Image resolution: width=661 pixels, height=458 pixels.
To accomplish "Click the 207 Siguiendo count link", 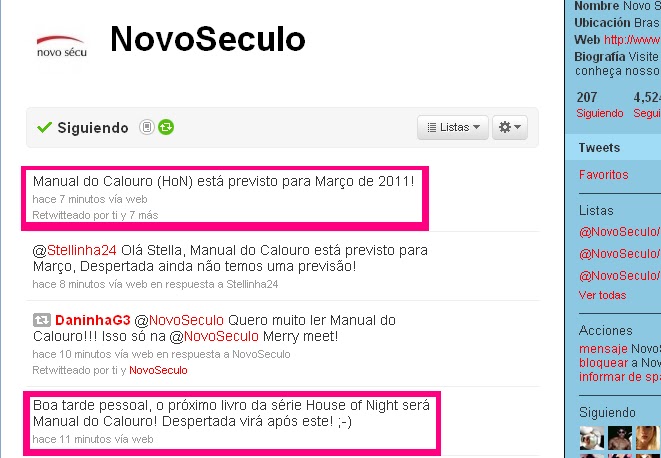I will (x=599, y=105).
